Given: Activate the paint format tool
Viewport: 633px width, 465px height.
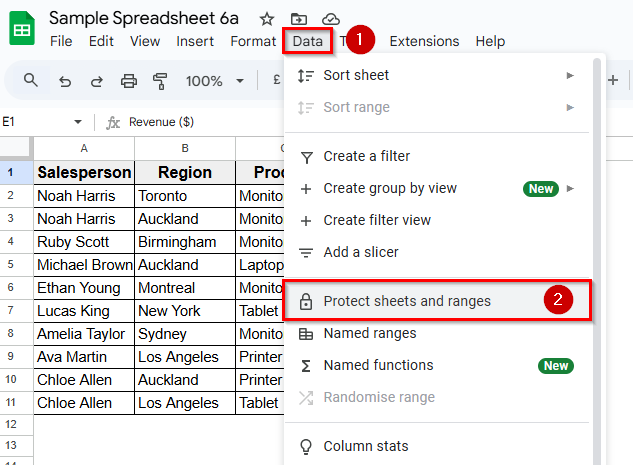Looking at the screenshot, I should point(160,81).
